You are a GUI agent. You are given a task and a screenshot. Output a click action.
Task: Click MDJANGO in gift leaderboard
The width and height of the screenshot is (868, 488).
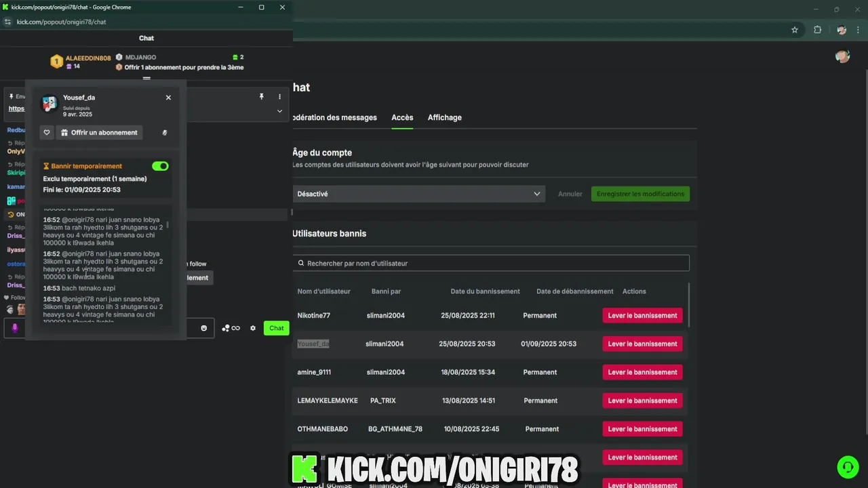pyautogui.click(x=140, y=58)
